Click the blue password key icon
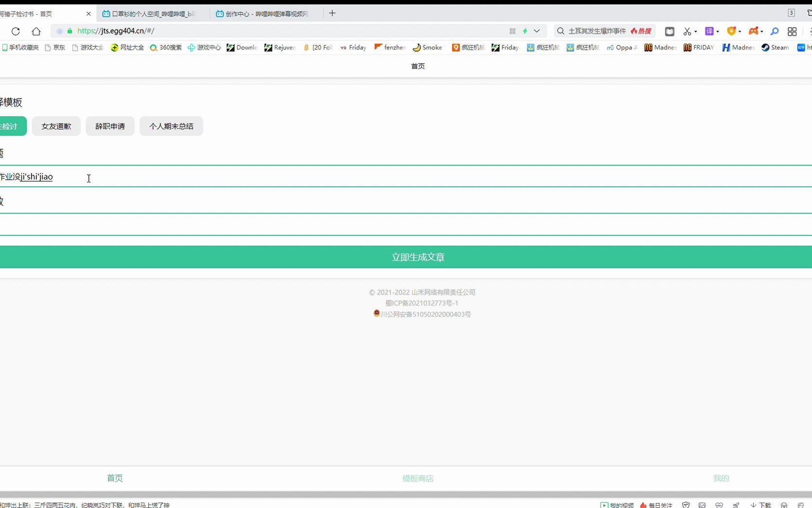 point(775,31)
